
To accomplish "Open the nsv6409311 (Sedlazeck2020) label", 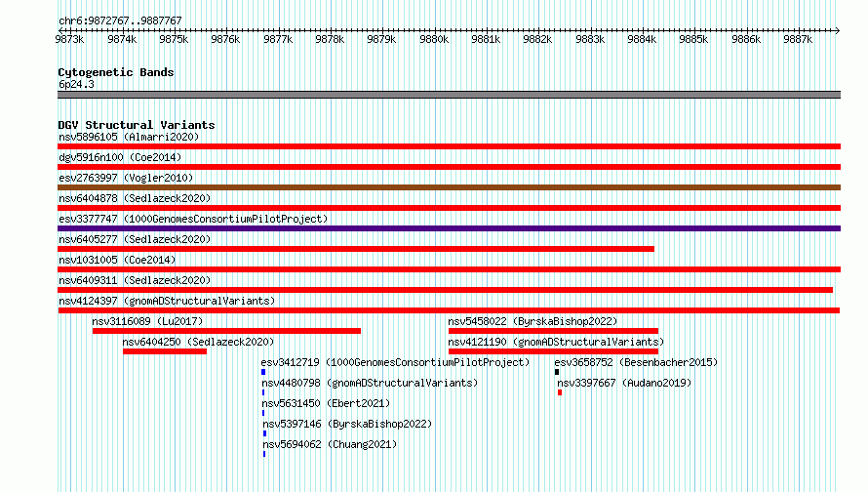I will pos(135,280).
